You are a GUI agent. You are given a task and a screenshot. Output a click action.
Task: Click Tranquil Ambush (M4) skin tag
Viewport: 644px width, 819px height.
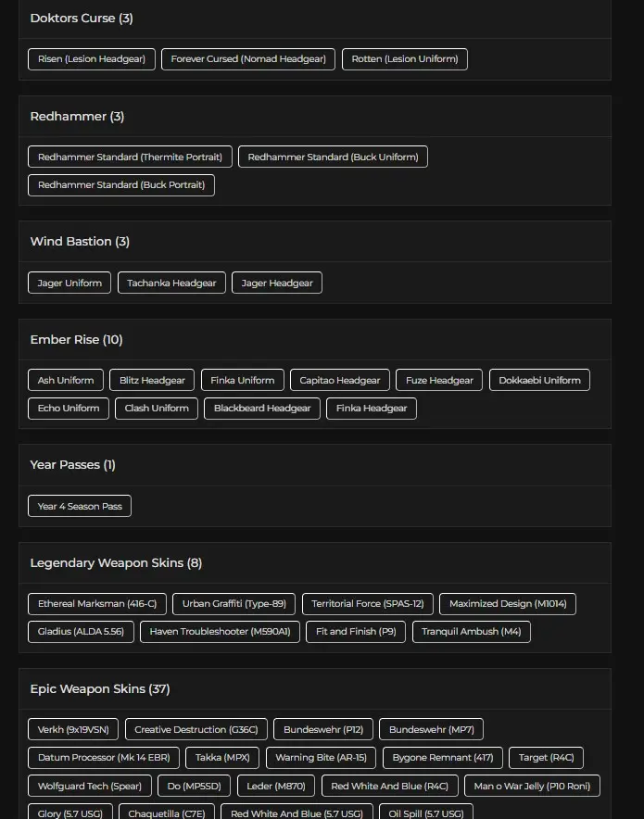[471, 632]
